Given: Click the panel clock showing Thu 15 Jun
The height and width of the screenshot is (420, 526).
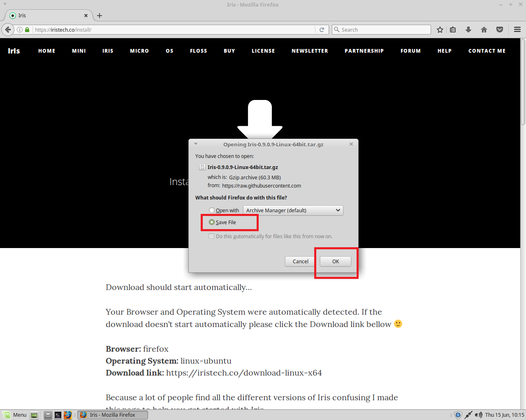Looking at the screenshot, I should (505, 415).
